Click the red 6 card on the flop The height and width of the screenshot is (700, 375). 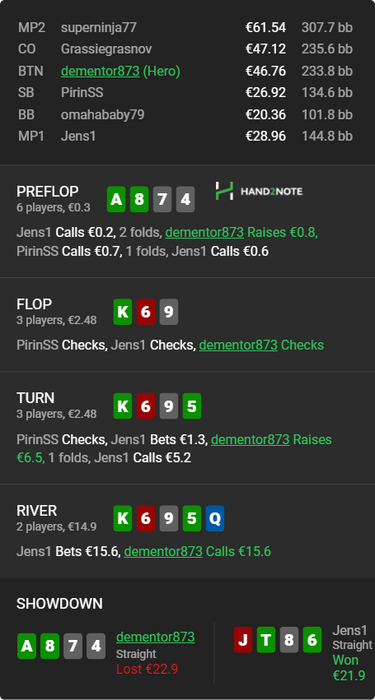pyautogui.click(x=146, y=312)
